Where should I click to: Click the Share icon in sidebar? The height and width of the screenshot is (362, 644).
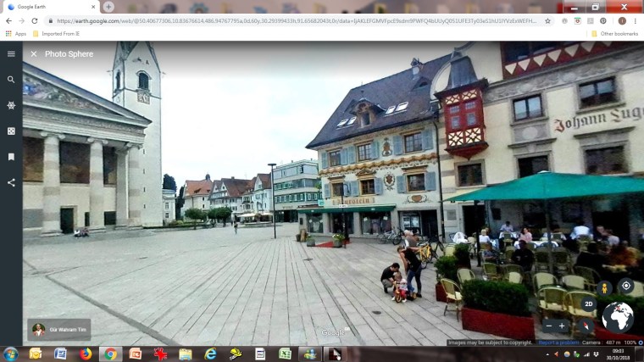tap(11, 182)
